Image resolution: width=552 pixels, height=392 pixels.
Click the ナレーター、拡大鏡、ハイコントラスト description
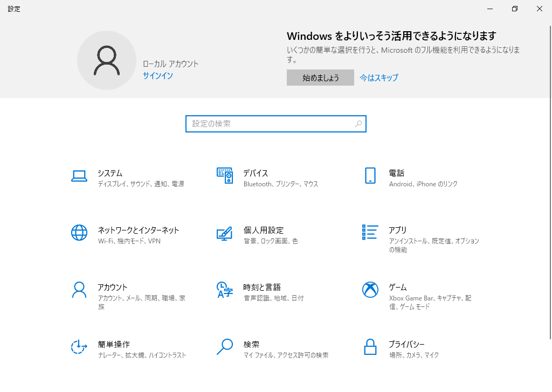pos(142,355)
